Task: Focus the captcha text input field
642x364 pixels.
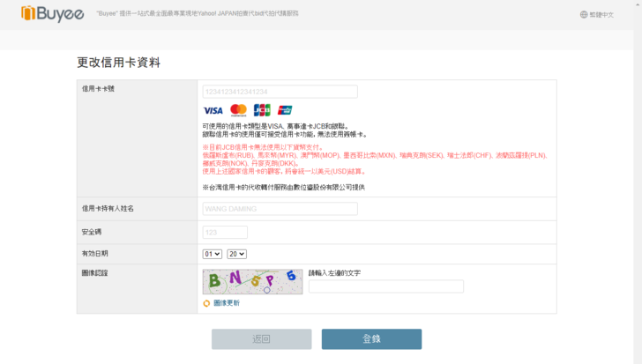Action: click(x=386, y=286)
